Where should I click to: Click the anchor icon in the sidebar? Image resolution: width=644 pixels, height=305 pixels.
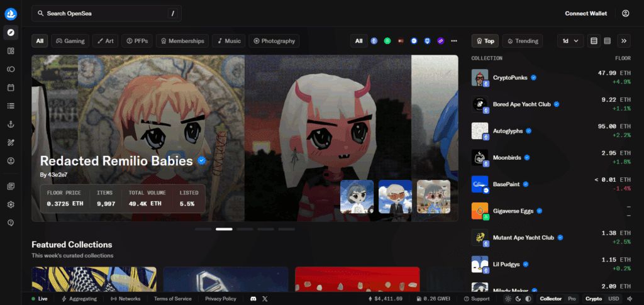[x=11, y=125]
